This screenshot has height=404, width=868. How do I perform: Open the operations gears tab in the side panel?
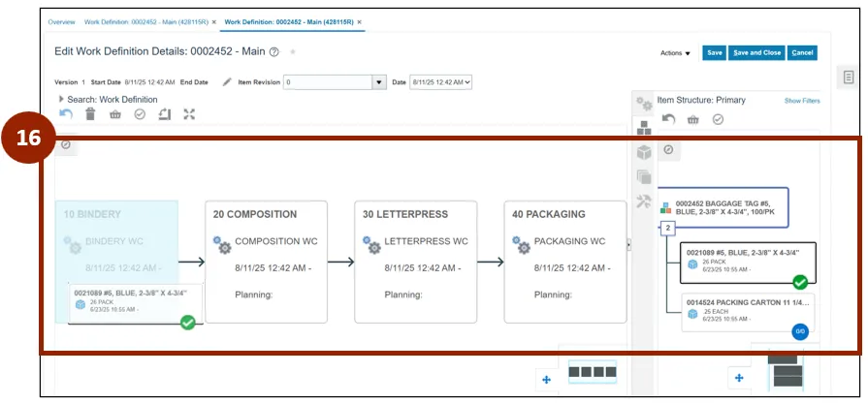(643, 104)
